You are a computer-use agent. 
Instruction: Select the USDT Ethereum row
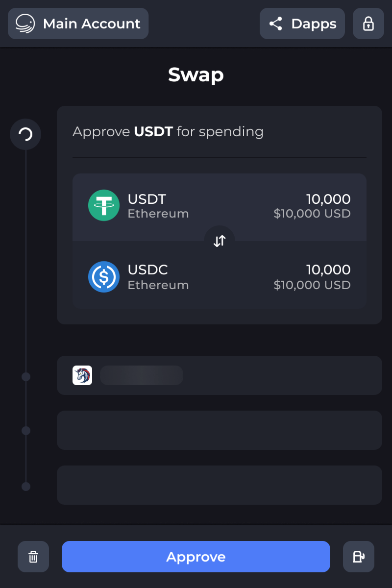coord(220,206)
